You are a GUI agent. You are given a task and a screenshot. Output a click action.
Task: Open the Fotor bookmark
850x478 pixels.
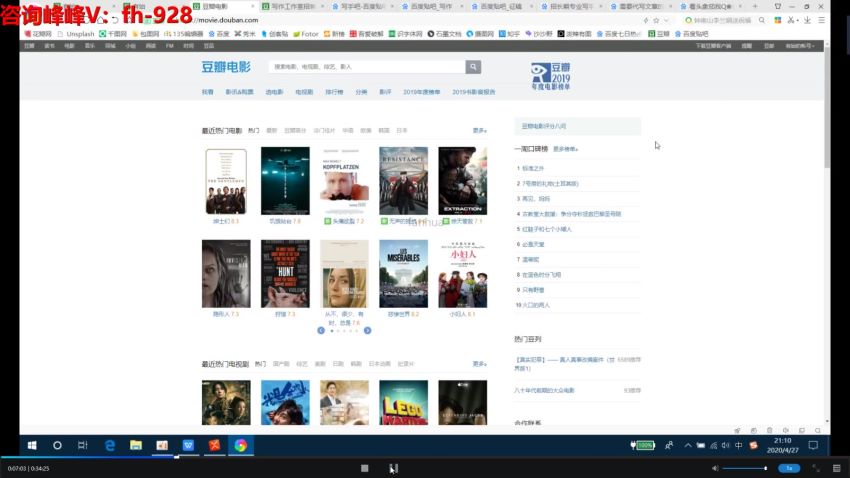[x=306, y=34]
